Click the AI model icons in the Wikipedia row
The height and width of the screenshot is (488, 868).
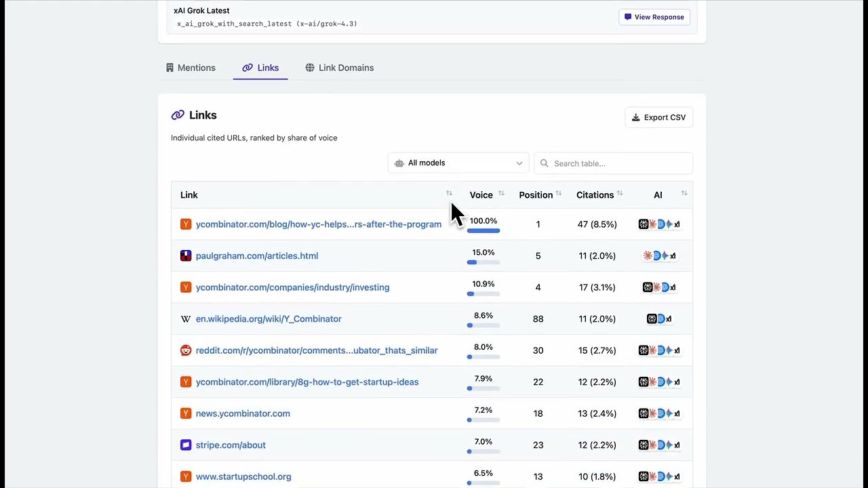click(x=659, y=319)
